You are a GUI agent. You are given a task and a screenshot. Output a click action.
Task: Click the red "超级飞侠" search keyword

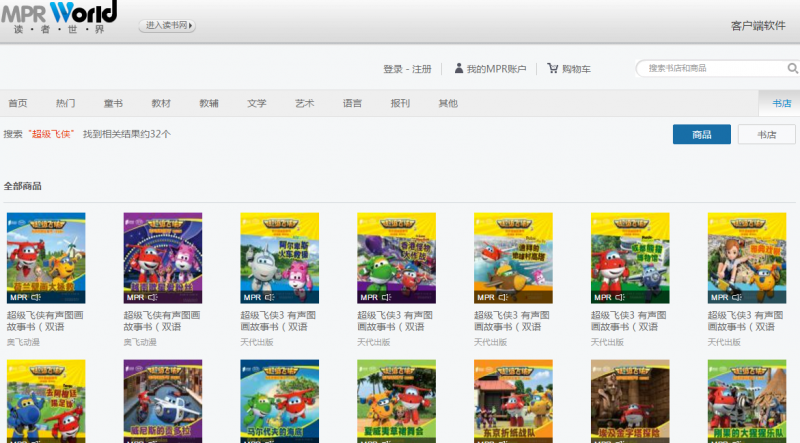[x=51, y=134]
